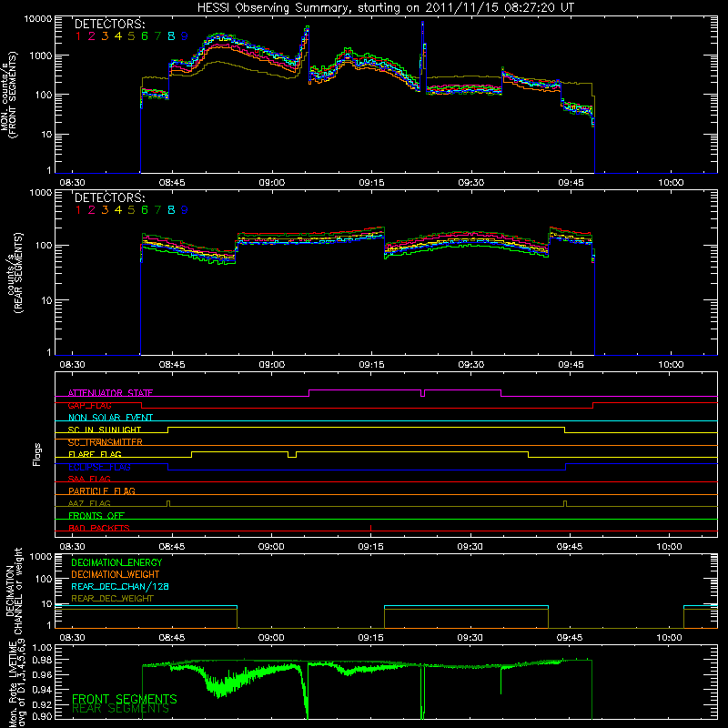This screenshot has height=728, width=728.
Task: Click the 0.90 livetime axis tick label
Action: click(42, 716)
